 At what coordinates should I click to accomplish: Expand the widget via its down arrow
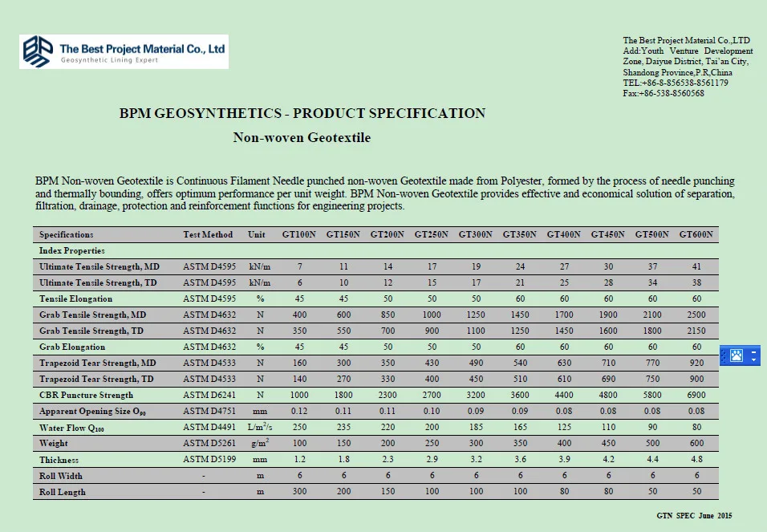pyautogui.click(x=753, y=360)
